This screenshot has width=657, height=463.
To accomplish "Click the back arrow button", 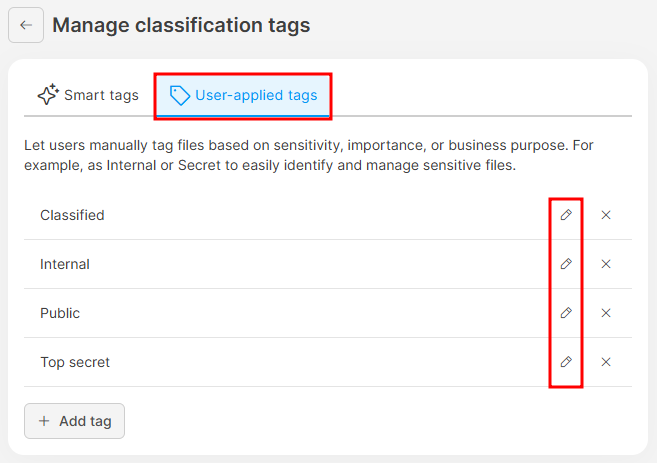I will pyautogui.click(x=26, y=25).
